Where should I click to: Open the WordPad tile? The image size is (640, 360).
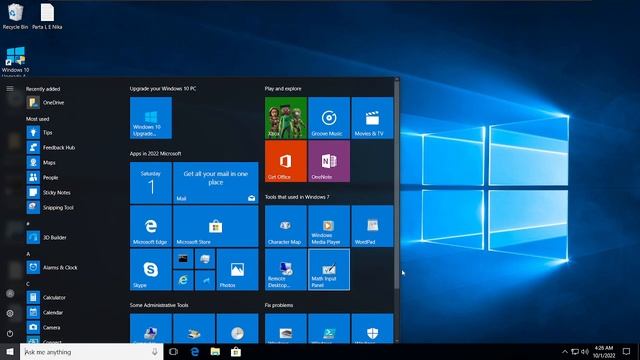click(x=372, y=226)
